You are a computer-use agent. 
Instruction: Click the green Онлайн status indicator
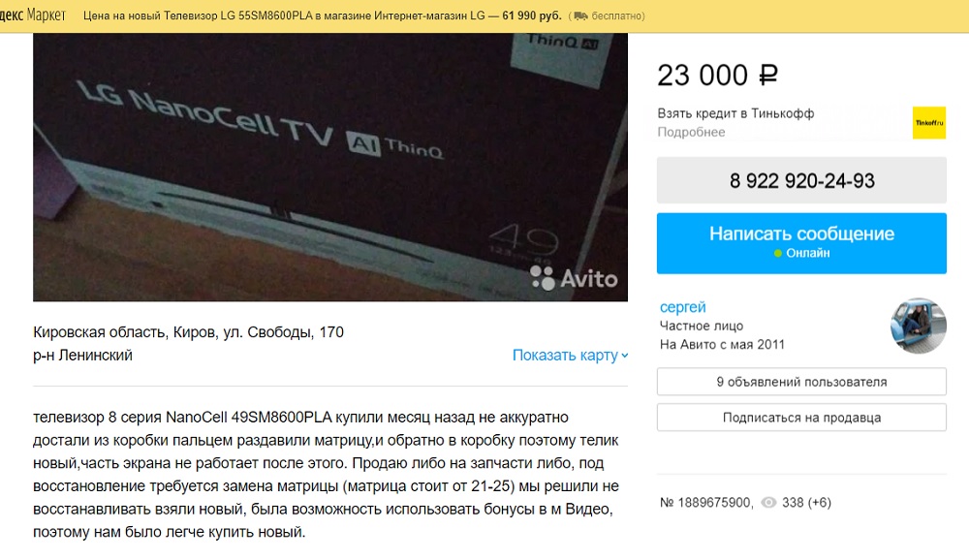pyautogui.click(x=778, y=253)
